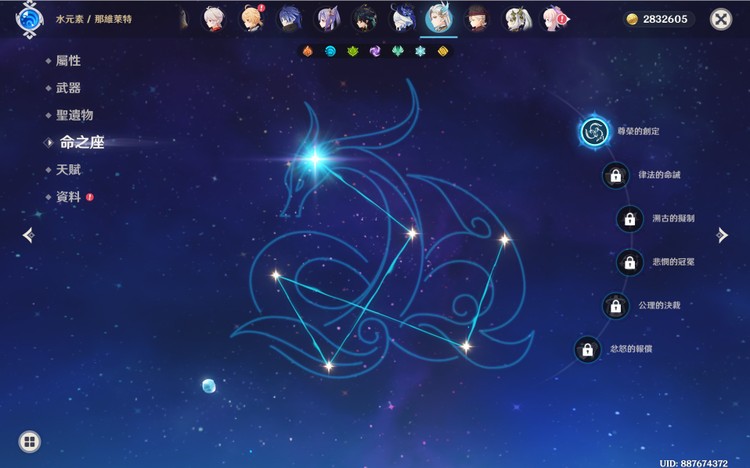Viewport: 750px width, 468px height.
Task: Select the dark teal-haired character portrait
Action: (364, 19)
